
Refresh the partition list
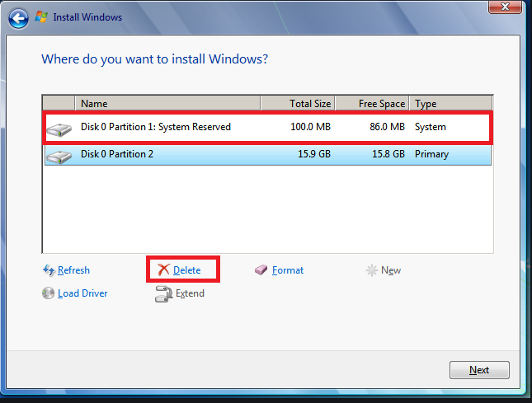(x=73, y=270)
